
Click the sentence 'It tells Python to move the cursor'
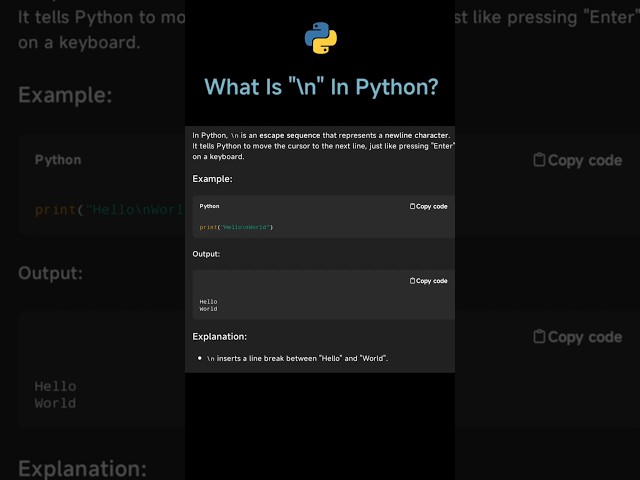click(323, 146)
